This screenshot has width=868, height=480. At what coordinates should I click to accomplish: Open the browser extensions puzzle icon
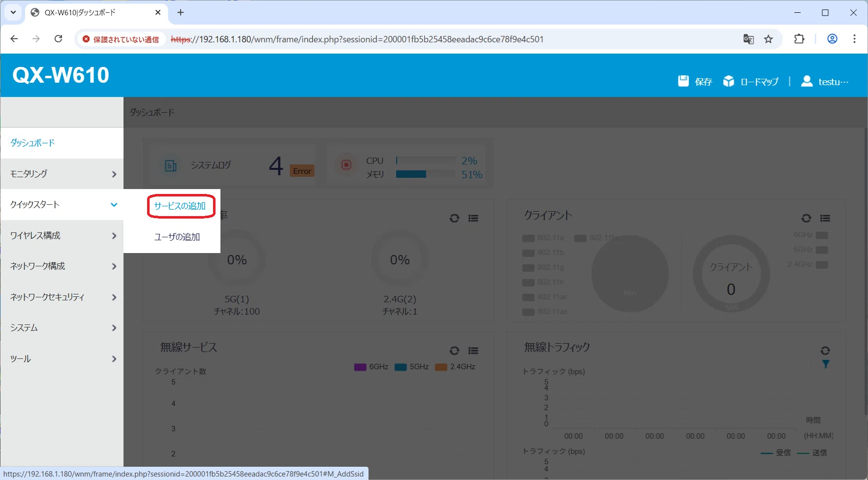pos(799,39)
